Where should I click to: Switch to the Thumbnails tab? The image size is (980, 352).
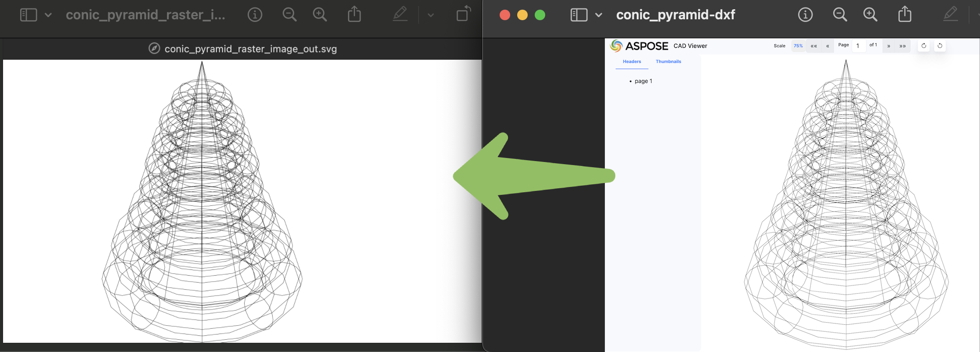[668, 61]
